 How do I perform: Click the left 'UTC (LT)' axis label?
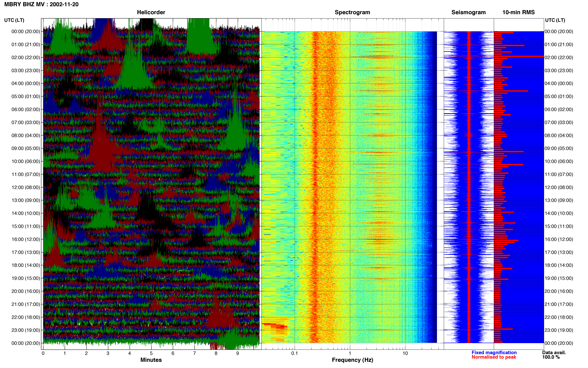[x=14, y=20]
